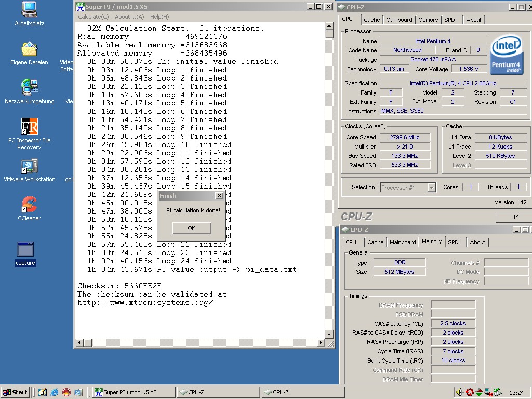Screen dimensions: 532x399
Task: Click the memory Size 512 MBytes field
Action: [400, 272]
